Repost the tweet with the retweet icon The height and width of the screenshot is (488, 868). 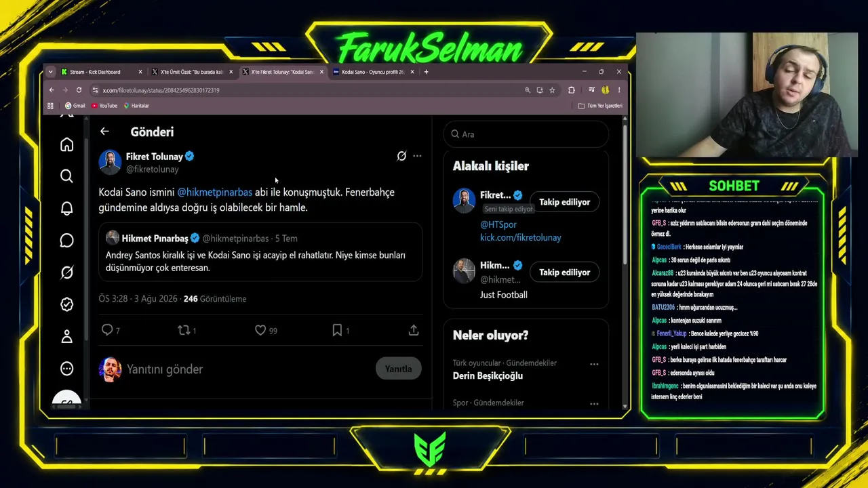point(183,330)
